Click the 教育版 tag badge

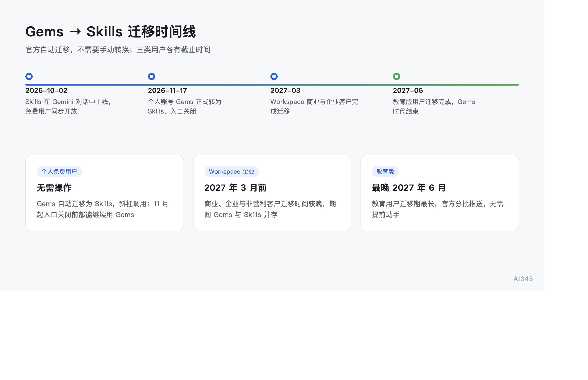[385, 171]
